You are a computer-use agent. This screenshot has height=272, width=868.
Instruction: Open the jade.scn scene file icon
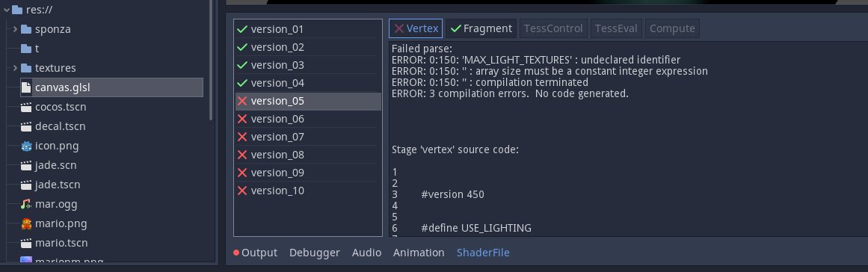26,165
